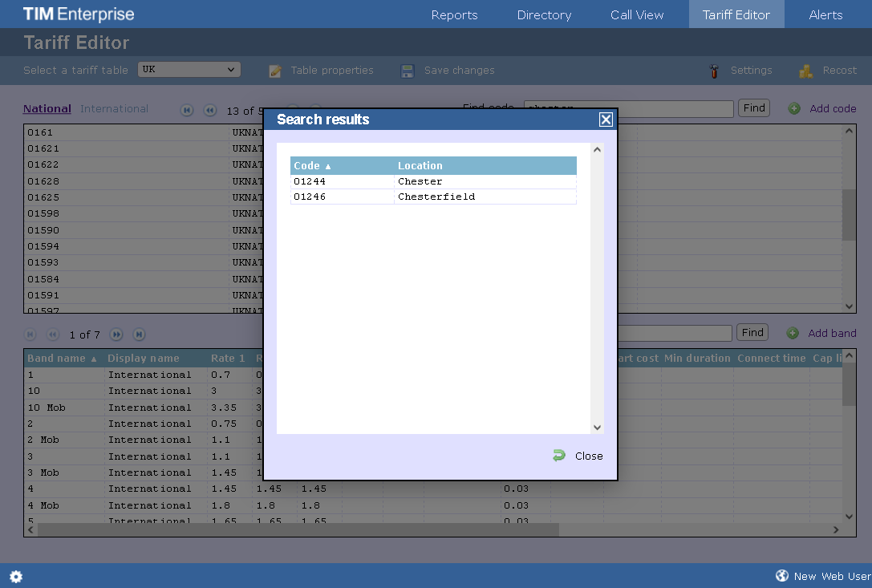Click the globe icon beside New Web User
Screen dimensions: 872x588
pos(782,576)
